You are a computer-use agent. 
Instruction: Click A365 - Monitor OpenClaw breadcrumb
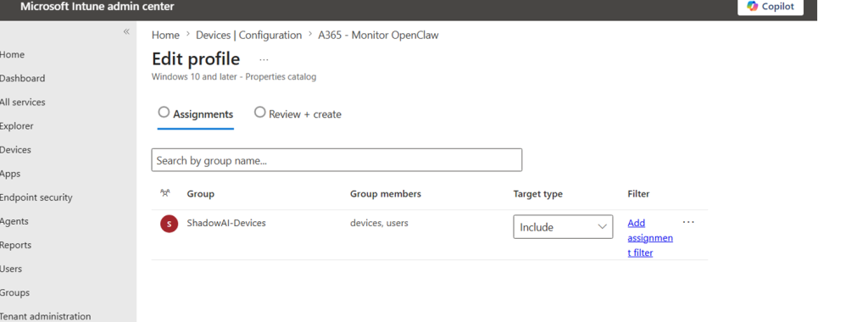[x=378, y=36]
